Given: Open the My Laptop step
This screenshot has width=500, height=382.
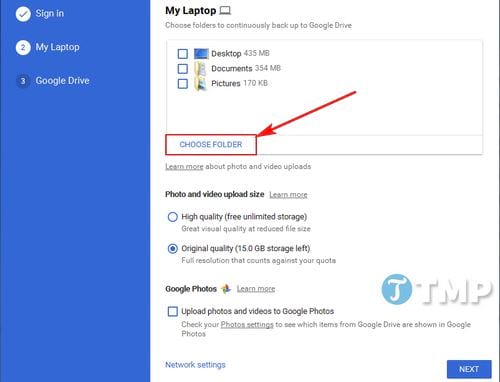Looking at the screenshot, I should tap(57, 47).
